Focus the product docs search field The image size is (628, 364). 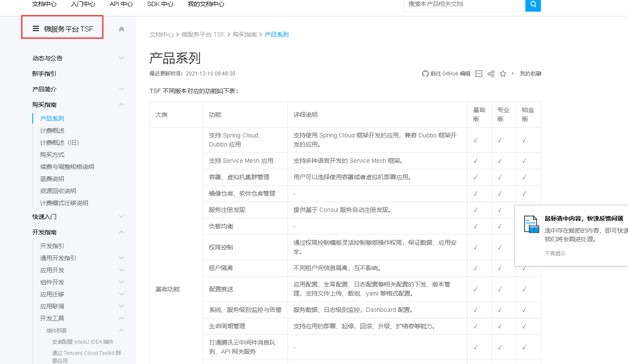point(465,4)
